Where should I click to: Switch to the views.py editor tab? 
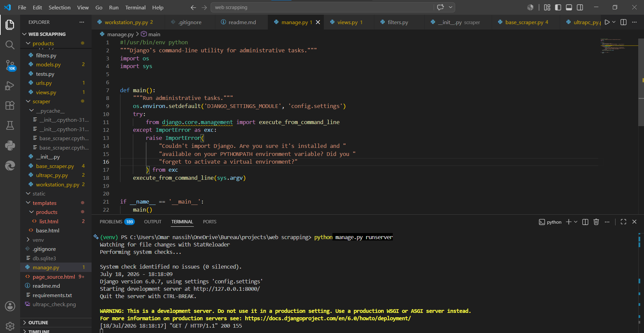[347, 22]
